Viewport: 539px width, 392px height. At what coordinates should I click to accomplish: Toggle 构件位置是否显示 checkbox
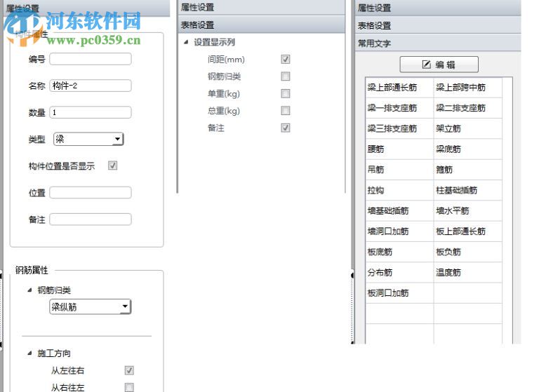coord(112,165)
